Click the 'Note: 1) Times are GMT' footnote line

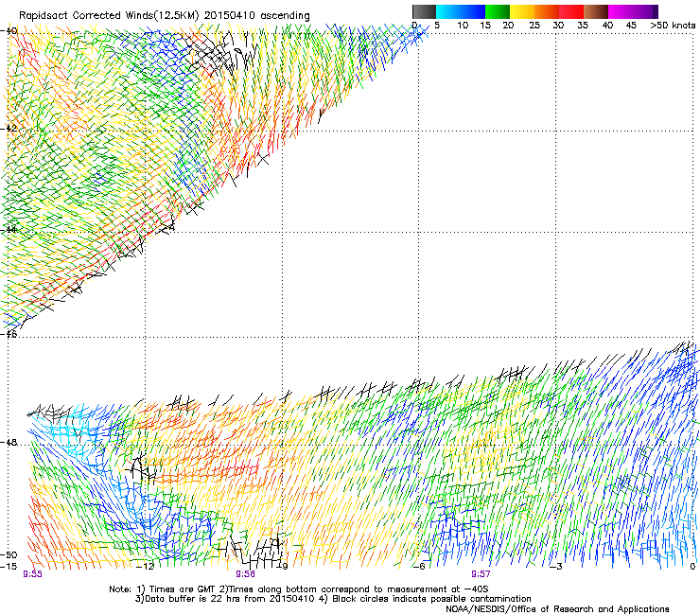point(298,589)
